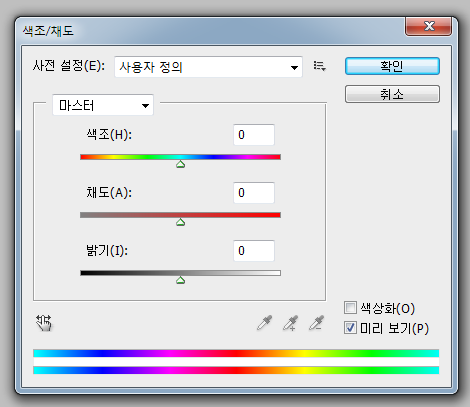Image resolution: width=470 pixels, height=407 pixels.
Task: Click the 색조(H) hue slider handle
Action: coord(180,164)
